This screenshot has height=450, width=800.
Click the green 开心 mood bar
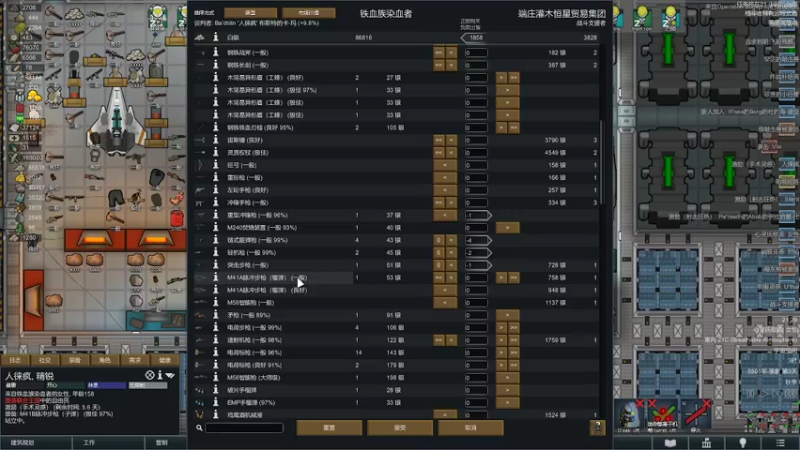65,385
